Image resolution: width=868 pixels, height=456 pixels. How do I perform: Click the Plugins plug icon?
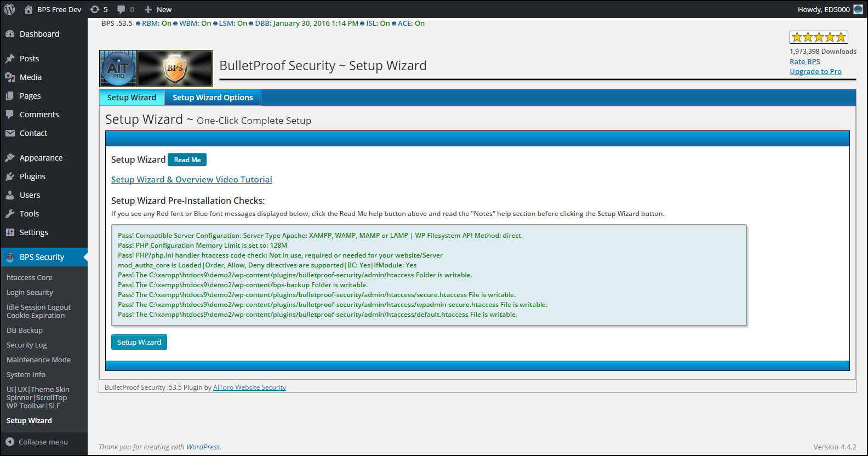tap(10, 176)
